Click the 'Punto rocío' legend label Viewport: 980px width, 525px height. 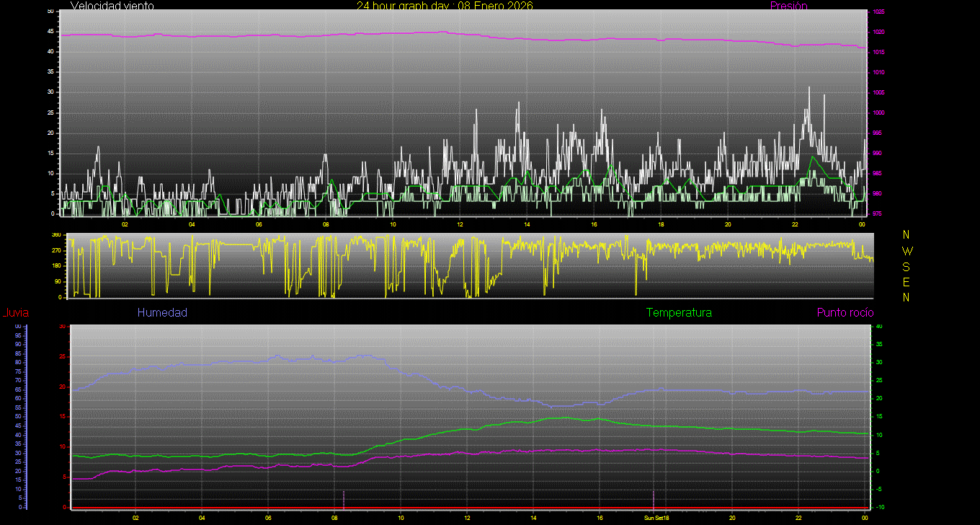[845, 313]
